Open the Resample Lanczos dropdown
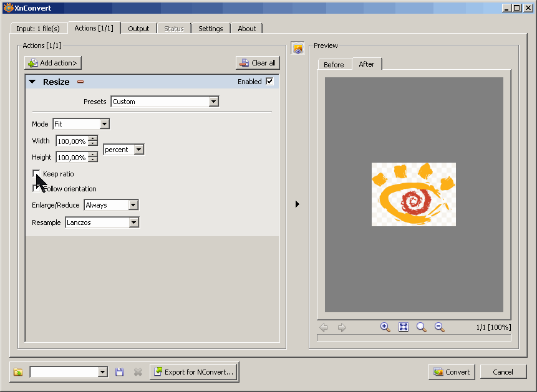Viewport: 537px width, 392px height. [x=102, y=222]
